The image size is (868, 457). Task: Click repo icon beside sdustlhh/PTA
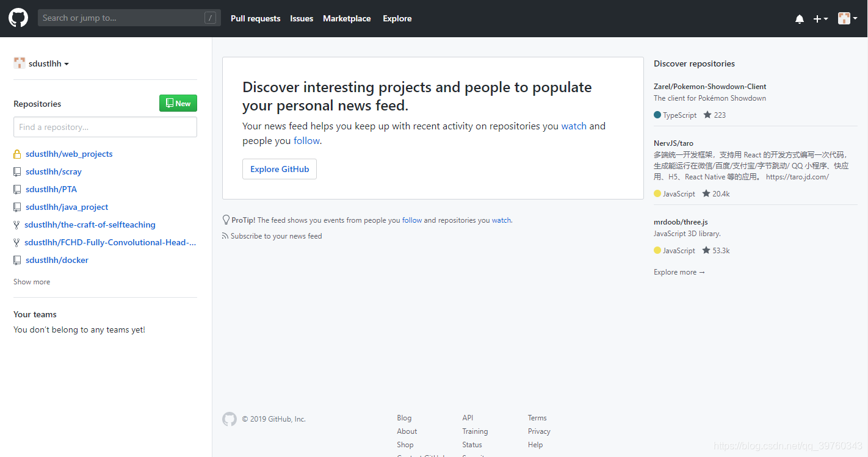coord(17,190)
